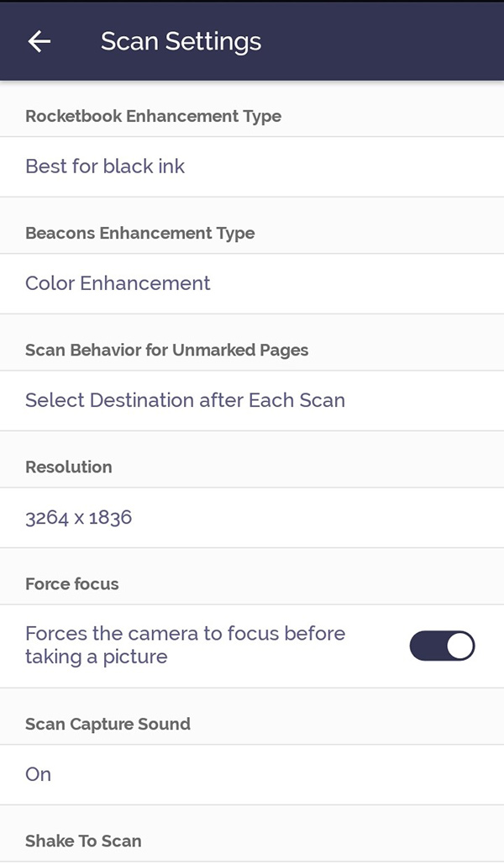Go back using the arrow icon

[x=39, y=41]
